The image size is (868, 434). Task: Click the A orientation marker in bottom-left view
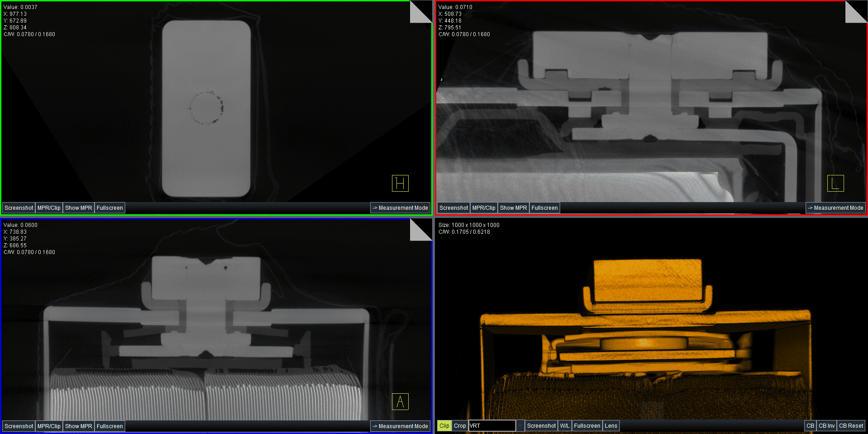(x=400, y=401)
